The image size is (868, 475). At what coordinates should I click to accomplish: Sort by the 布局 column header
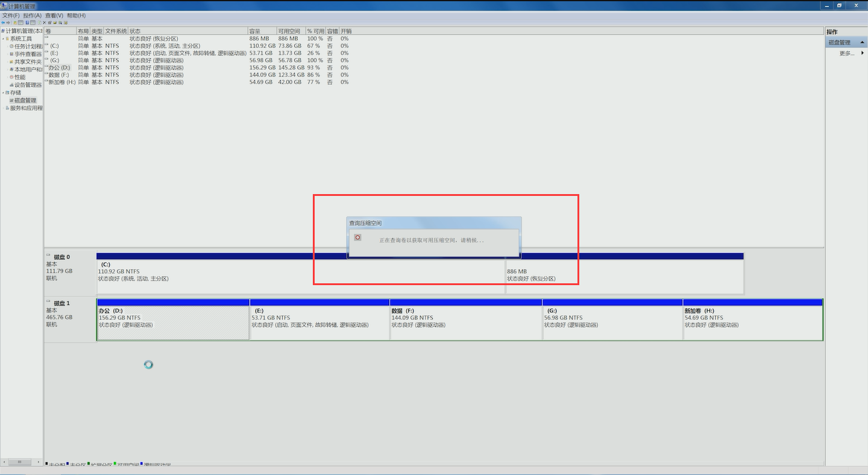click(x=83, y=31)
